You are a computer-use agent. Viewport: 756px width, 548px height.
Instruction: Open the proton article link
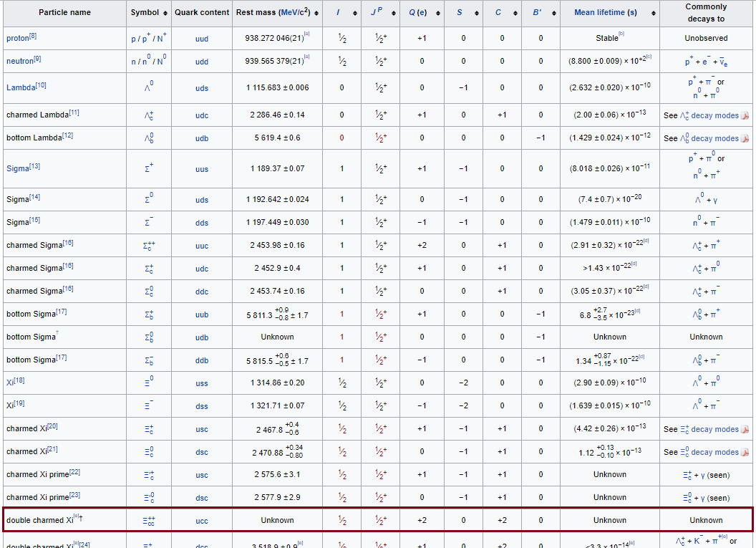(17, 39)
